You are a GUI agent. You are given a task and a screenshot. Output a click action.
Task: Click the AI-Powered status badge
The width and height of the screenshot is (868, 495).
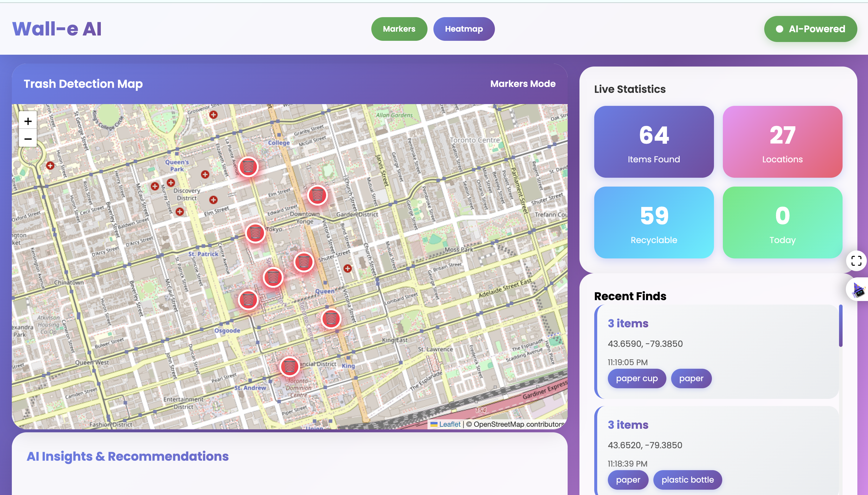point(810,29)
